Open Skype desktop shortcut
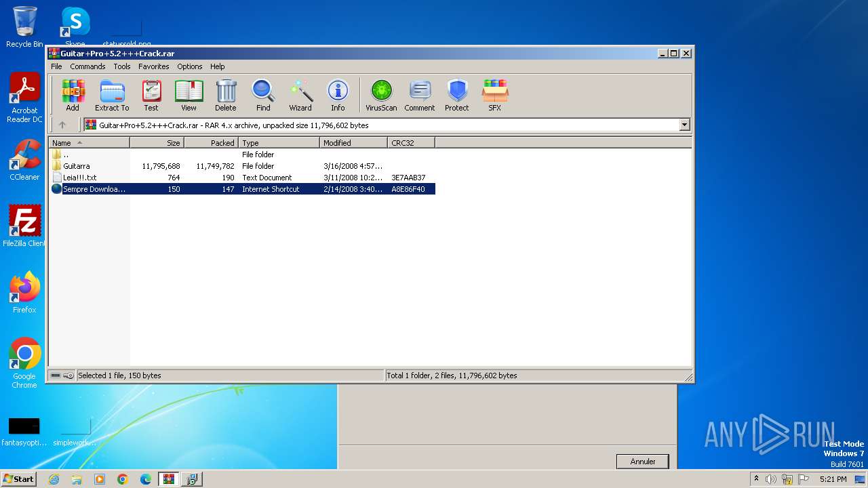Image resolution: width=868 pixels, height=488 pixels. [x=75, y=27]
